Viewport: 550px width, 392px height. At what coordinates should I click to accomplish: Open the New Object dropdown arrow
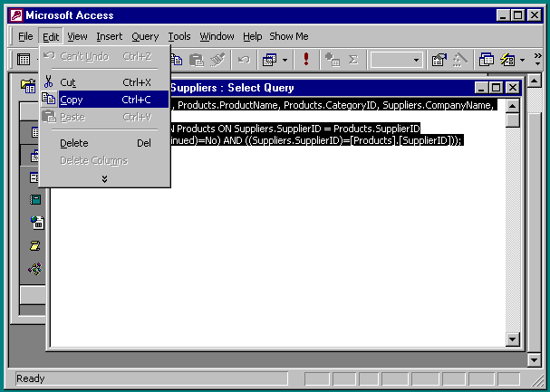point(522,60)
